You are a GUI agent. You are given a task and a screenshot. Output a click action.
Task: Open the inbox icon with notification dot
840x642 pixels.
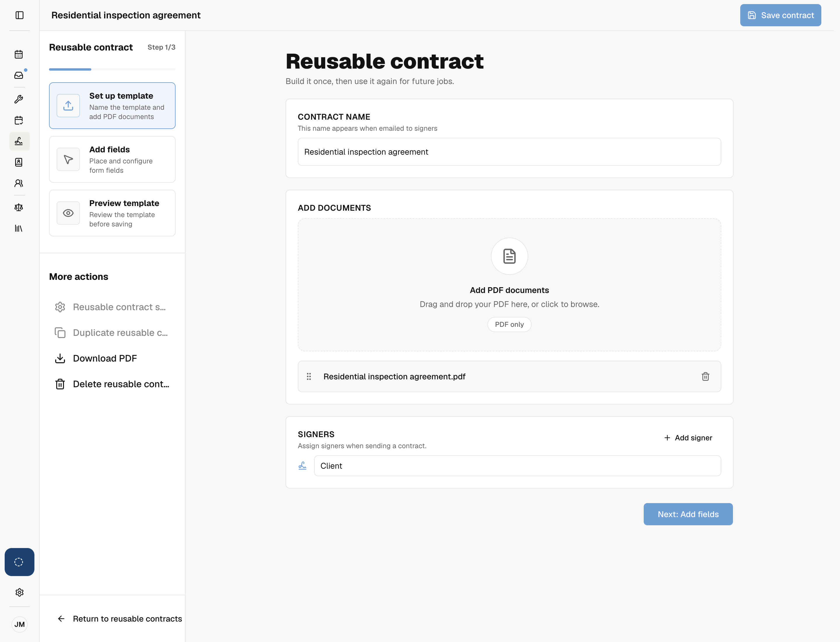[x=19, y=75]
